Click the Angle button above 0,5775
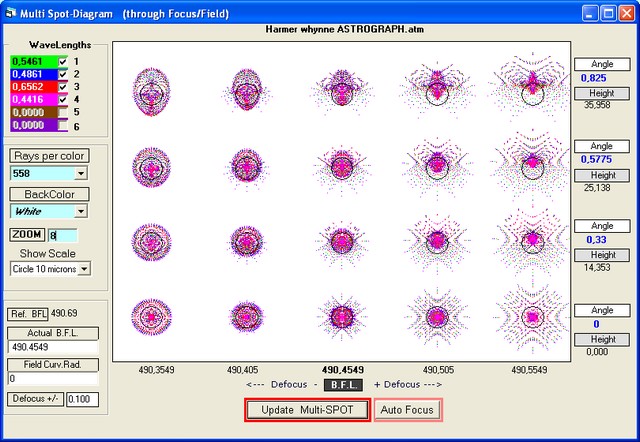The image size is (640, 442). click(602, 146)
